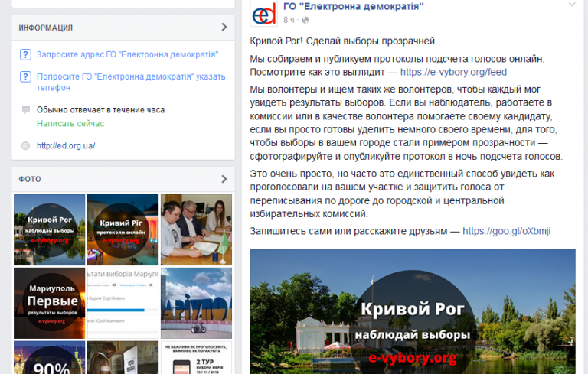Open the goo.gl/oXbmji short link
Viewport: 588px width, 374px height.
click(x=507, y=231)
